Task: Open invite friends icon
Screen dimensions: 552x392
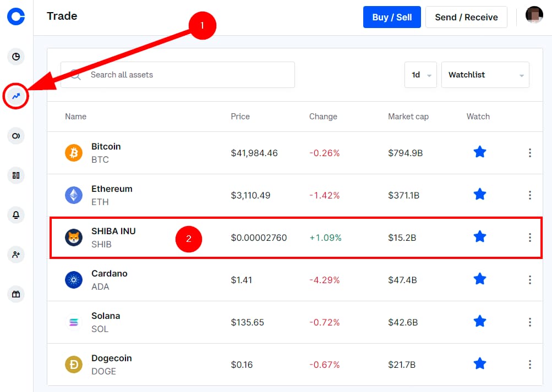Action: 16,255
